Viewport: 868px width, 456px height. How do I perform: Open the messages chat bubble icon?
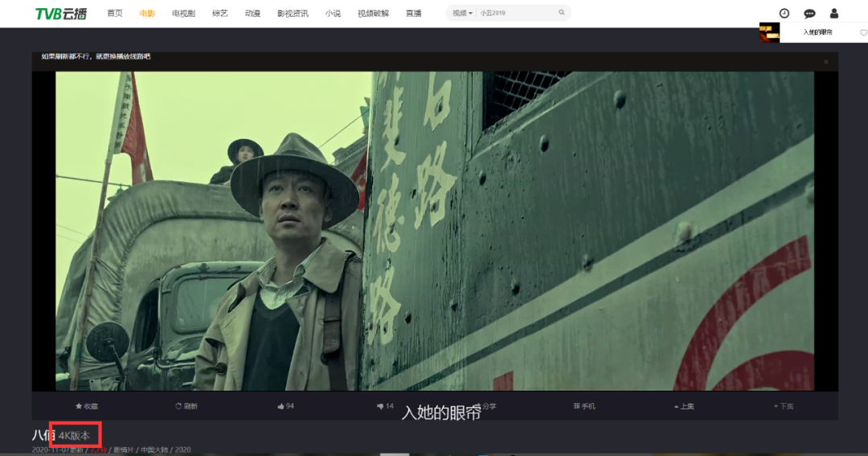point(809,14)
